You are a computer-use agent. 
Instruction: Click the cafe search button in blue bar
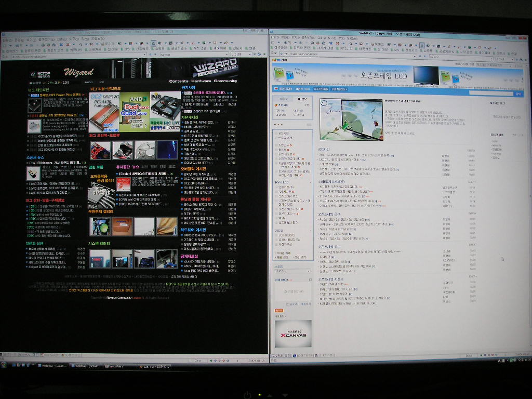point(518,94)
